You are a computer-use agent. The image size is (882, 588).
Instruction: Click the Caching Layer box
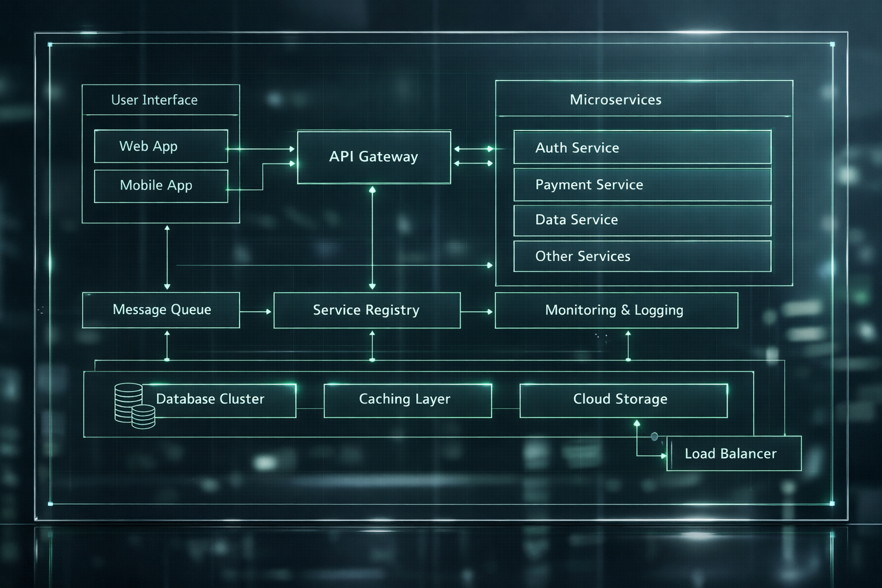[408, 400]
